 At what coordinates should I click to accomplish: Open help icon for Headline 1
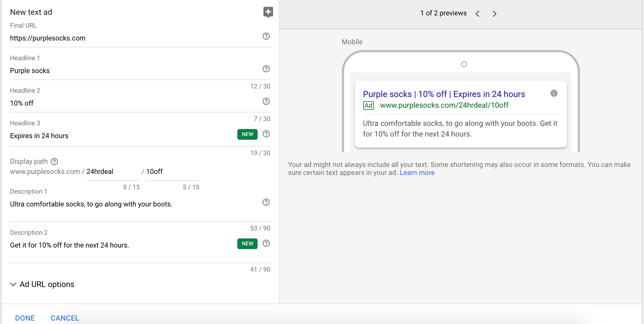click(266, 69)
